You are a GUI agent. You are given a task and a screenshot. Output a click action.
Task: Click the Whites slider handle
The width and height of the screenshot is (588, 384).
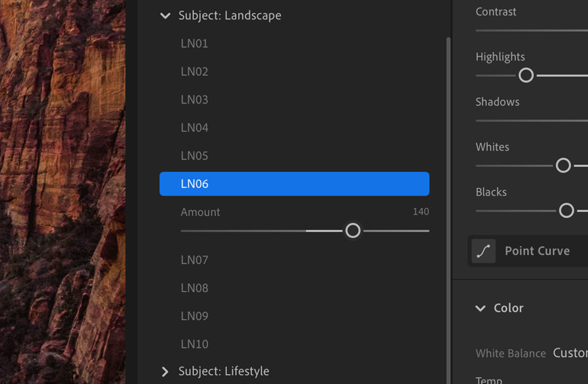tap(563, 166)
